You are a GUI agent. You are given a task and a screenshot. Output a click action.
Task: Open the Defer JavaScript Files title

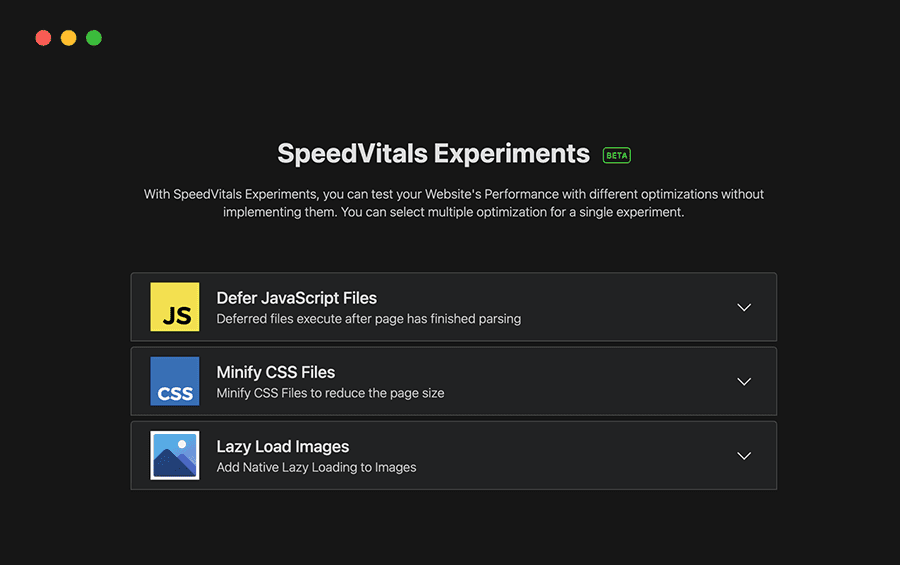296,298
